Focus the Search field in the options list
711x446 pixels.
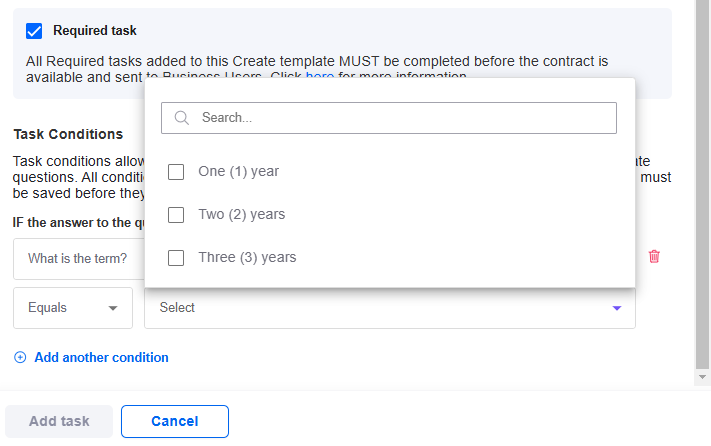coord(400,118)
